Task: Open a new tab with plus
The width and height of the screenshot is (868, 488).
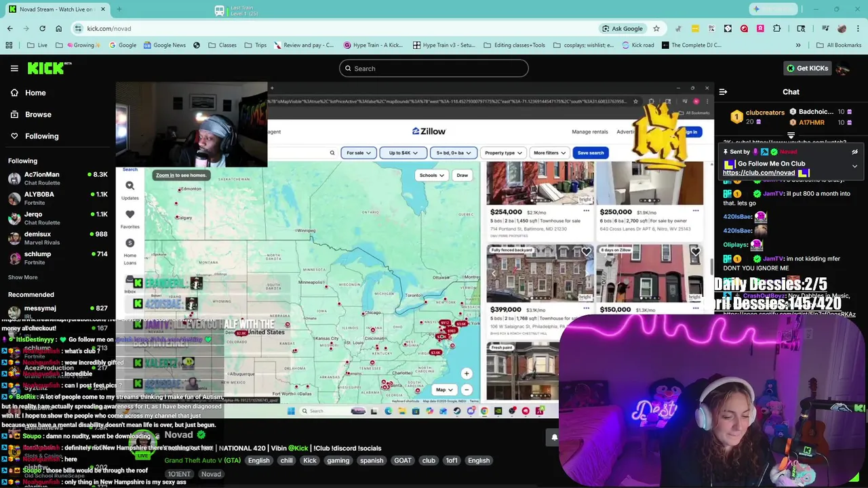Action: pos(119,9)
